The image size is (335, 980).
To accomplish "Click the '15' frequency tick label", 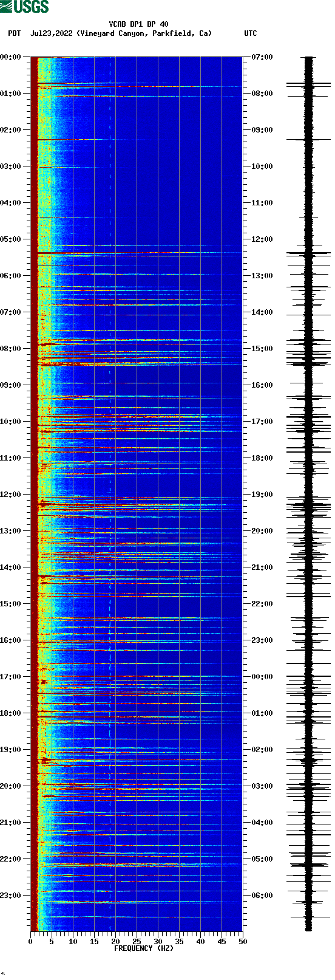I will (x=94, y=942).
